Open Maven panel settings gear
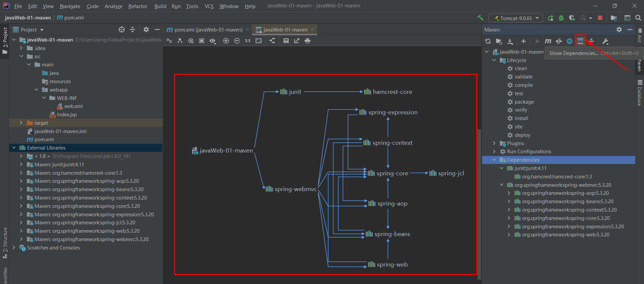 tap(619, 30)
